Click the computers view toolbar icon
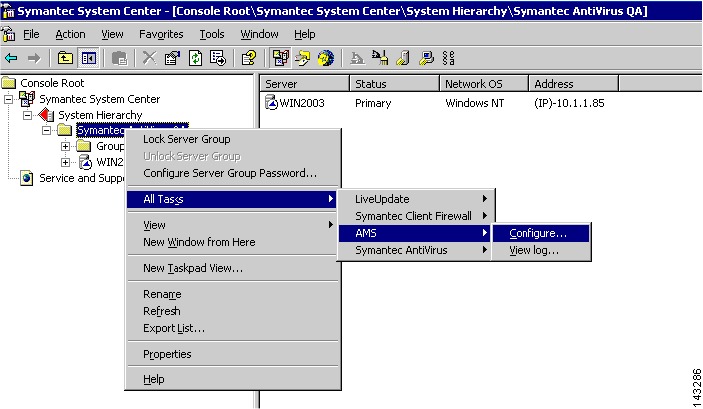 (281, 58)
